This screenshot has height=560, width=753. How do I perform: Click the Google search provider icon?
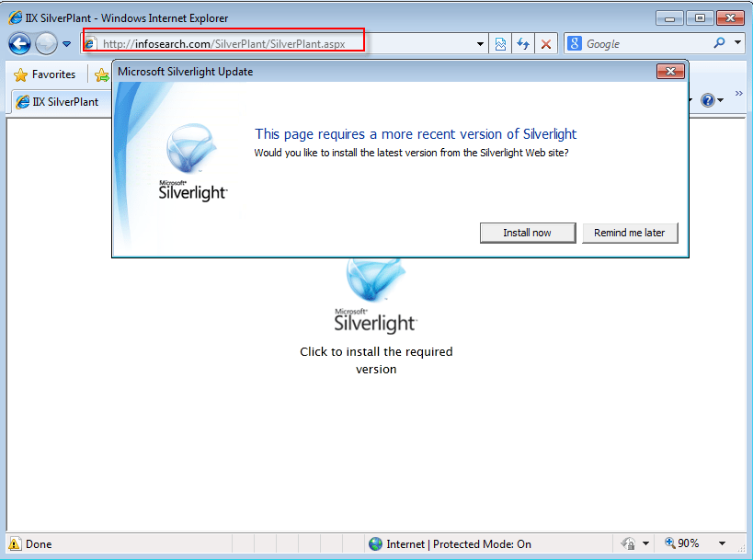pyautogui.click(x=575, y=44)
